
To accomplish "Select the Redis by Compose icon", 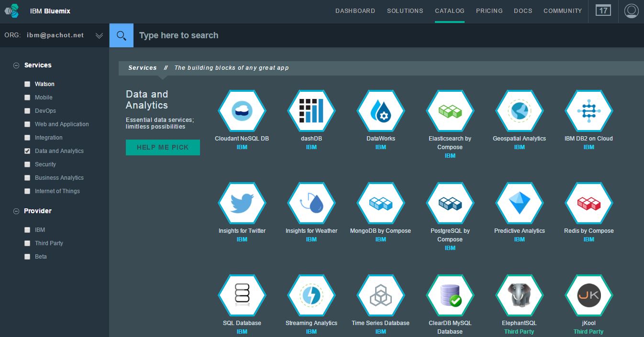I will (x=589, y=203).
